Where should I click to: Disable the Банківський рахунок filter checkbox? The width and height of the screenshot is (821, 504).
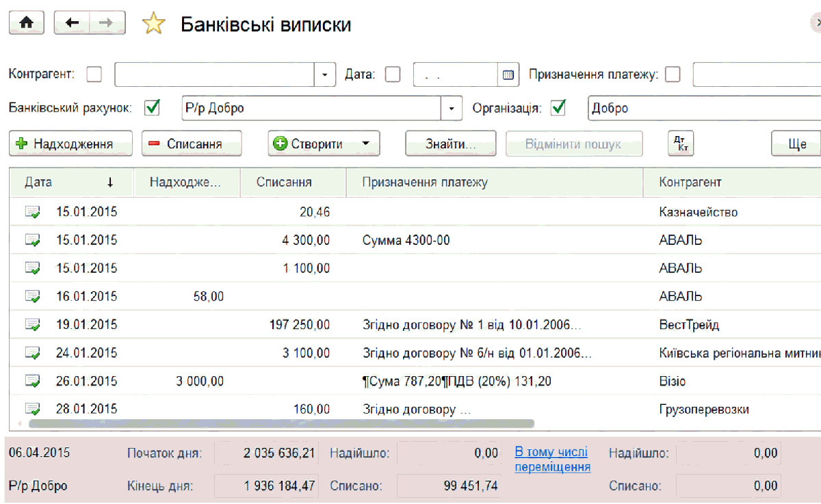coord(152,108)
